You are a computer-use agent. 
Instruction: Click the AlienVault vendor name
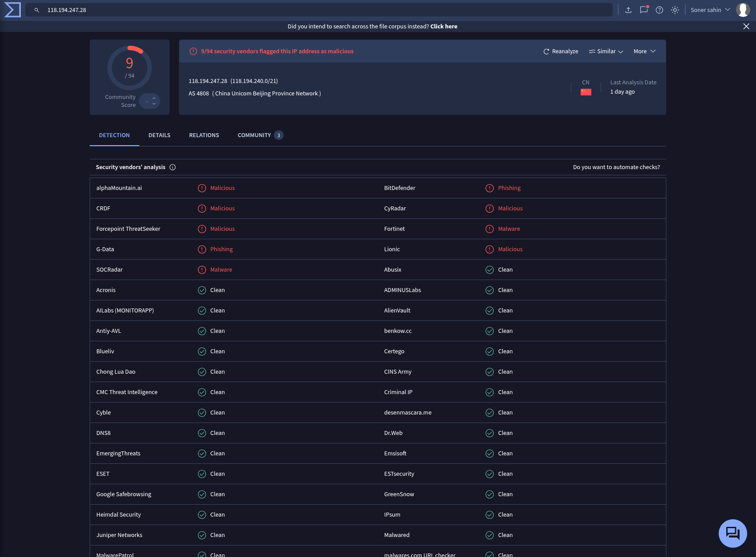[397, 311]
